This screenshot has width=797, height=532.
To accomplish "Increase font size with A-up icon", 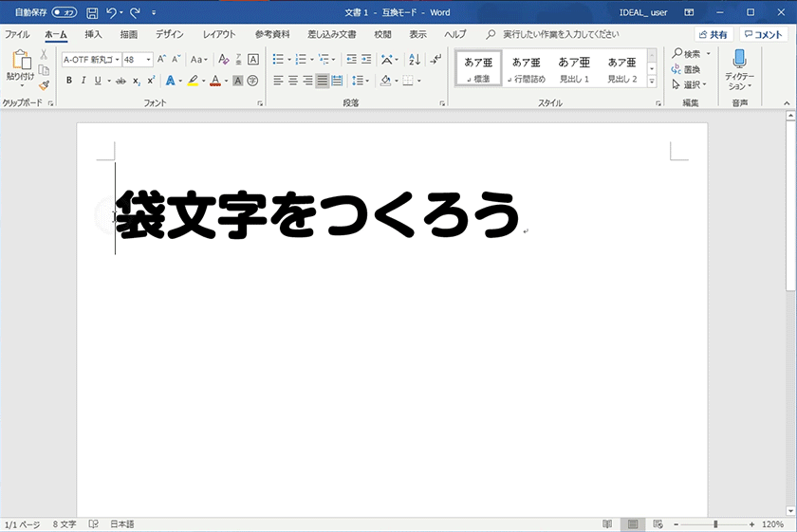I will coord(161,60).
